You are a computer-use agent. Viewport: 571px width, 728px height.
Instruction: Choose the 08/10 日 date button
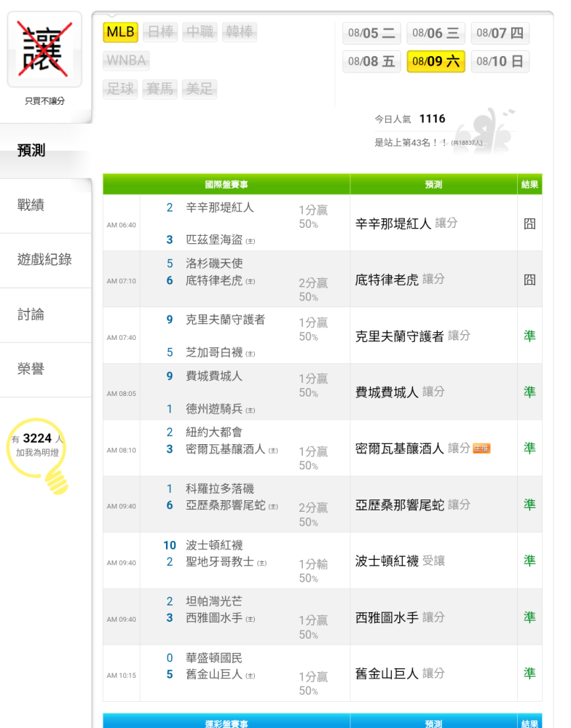point(500,62)
